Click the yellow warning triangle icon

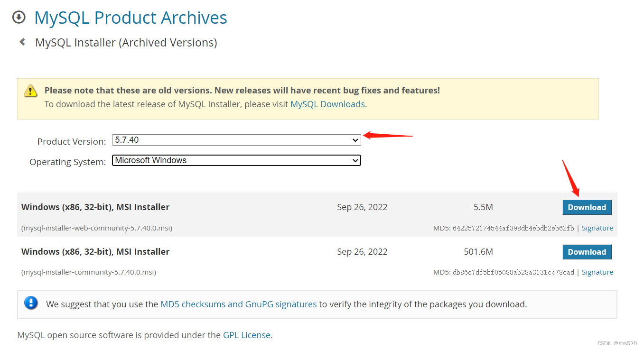(x=30, y=91)
